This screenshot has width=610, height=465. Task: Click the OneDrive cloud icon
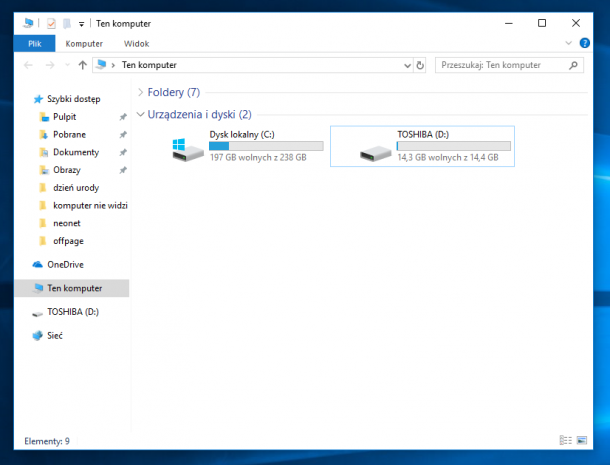click(37, 265)
